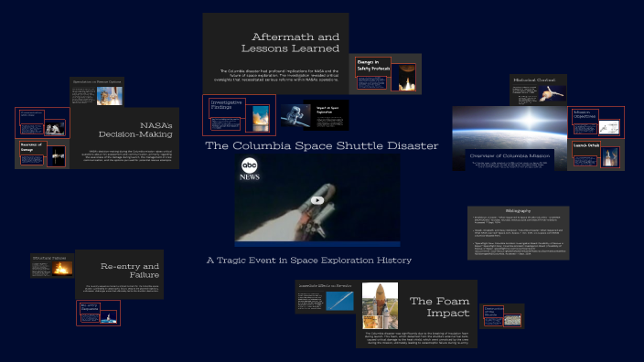Open the "Re-entry Sequence" subtopic heading

(89, 307)
